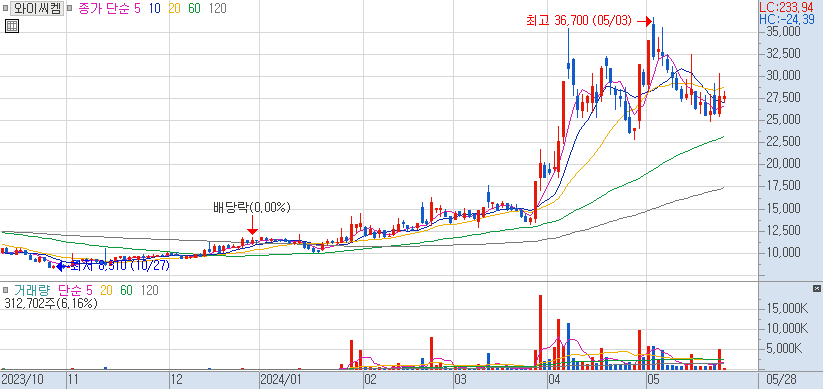Select the orange 20-day price average label
Viewport: 823px width, 389px height.
coord(174,9)
